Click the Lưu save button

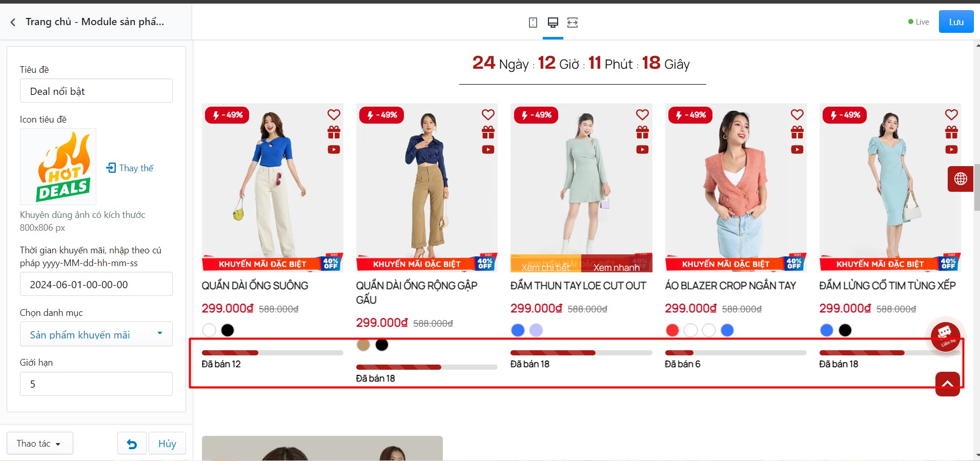956,22
